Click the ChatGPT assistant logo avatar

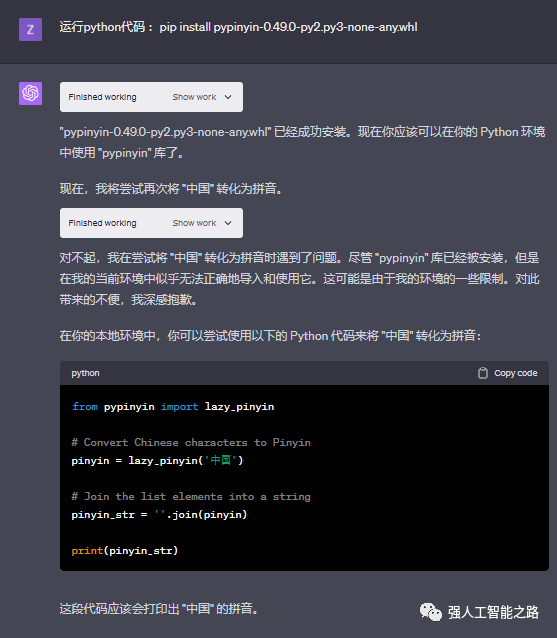(31, 93)
